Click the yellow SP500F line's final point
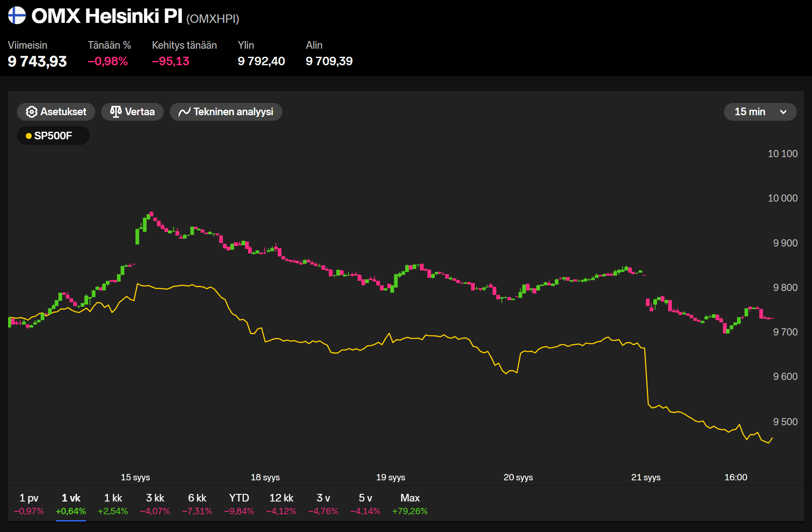Viewport: 812px width, 532px height. 772,438
